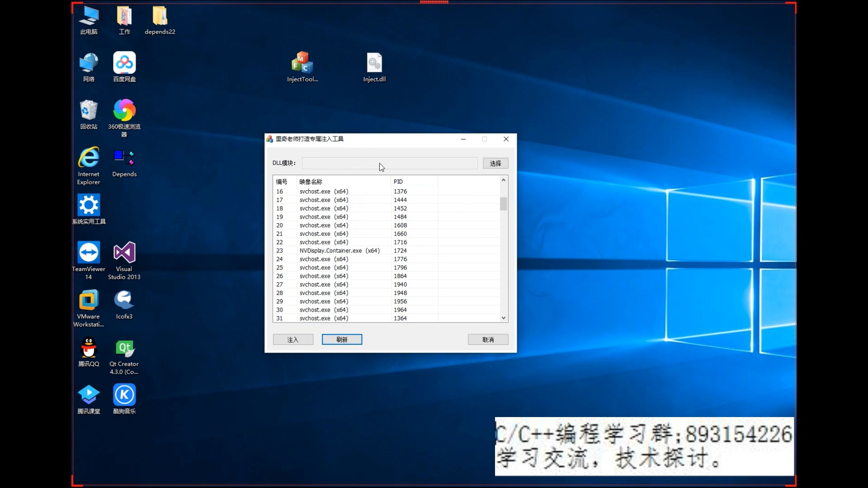868x488 pixels.
Task: Click the 选择 button to browse DLL
Action: click(495, 163)
